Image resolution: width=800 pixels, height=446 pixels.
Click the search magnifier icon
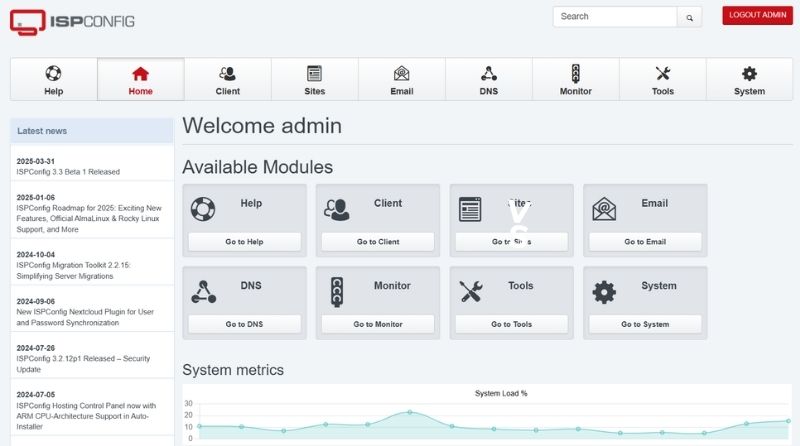690,17
